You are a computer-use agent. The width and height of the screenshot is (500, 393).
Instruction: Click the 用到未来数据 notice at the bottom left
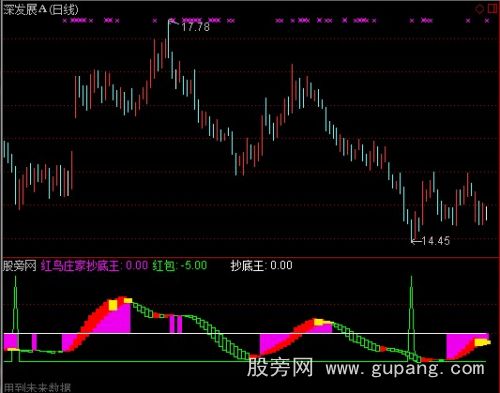point(37,388)
